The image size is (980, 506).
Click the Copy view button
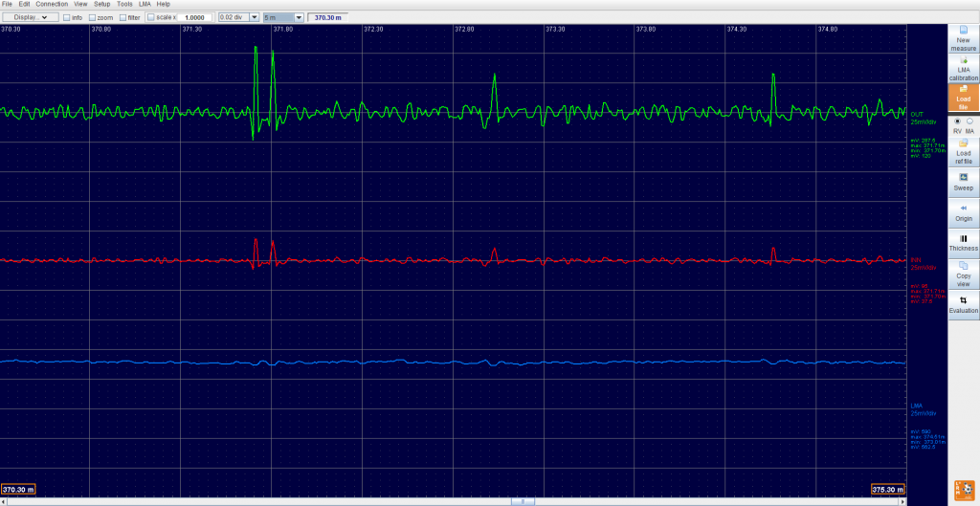pyautogui.click(x=963, y=275)
